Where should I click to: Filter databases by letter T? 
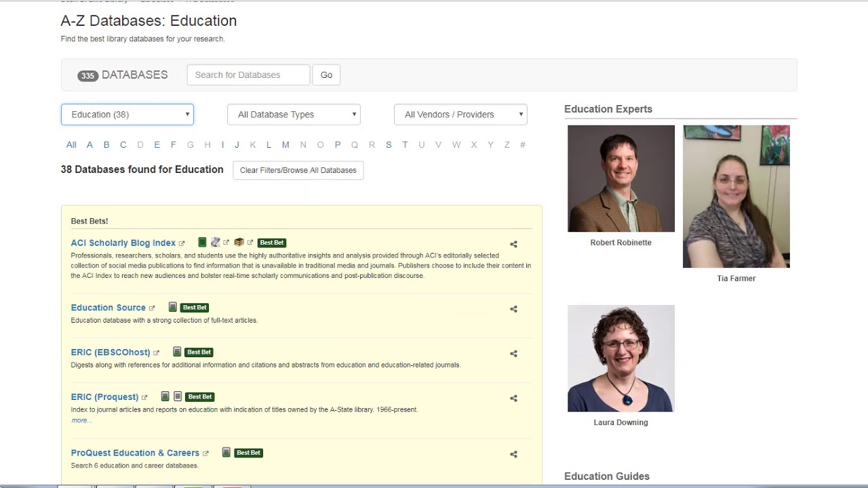[405, 144]
